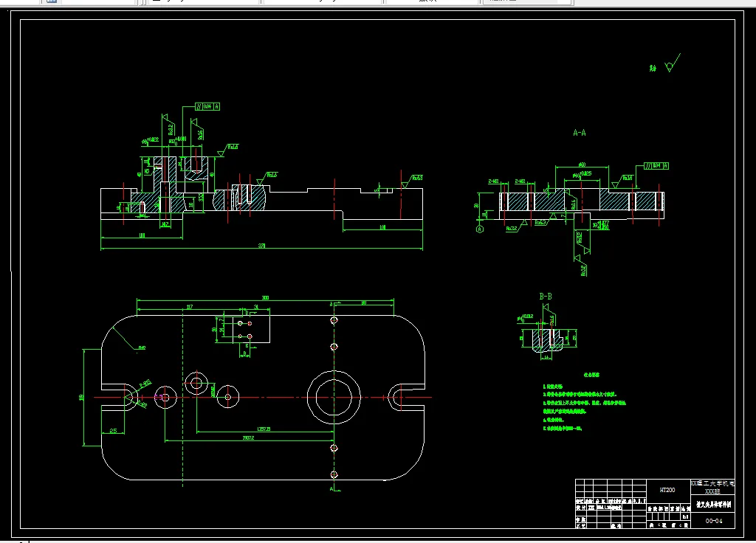Image resolution: width=756 pixels, height=543 pixels.
Task: Select drawing number 00-04 in title block
Action: click(x=714, y=521)
